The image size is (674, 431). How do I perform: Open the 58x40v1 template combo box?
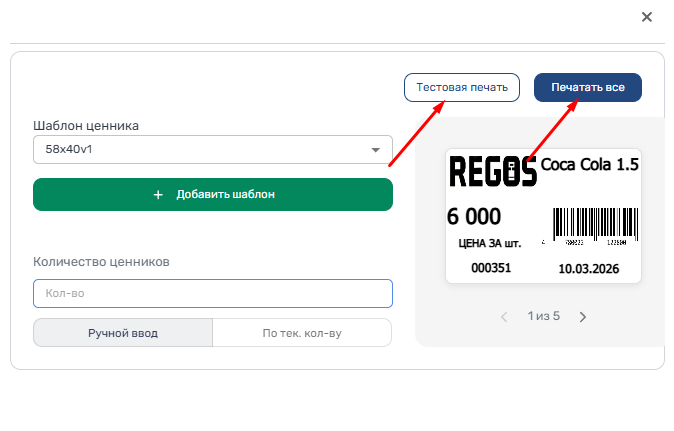(x=200, y=149)
